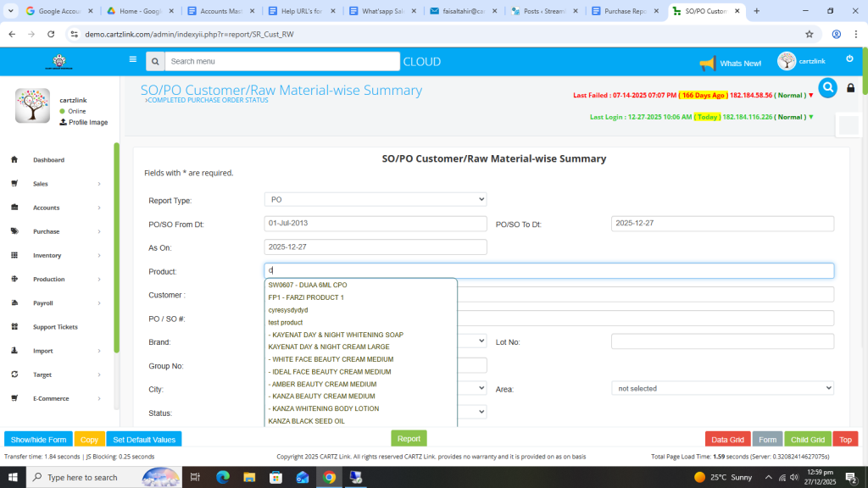Open Microsoft Edge from the taskbar

click(223, 477)
